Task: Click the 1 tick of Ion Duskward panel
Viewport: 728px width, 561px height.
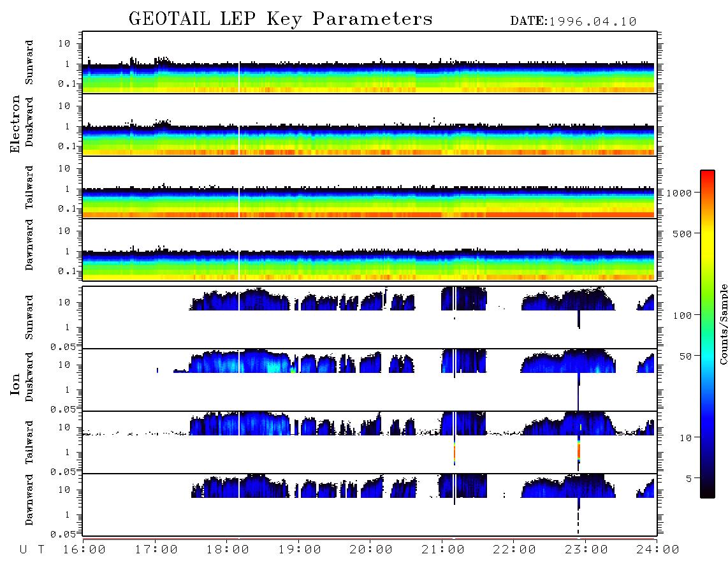Action: 68,390
